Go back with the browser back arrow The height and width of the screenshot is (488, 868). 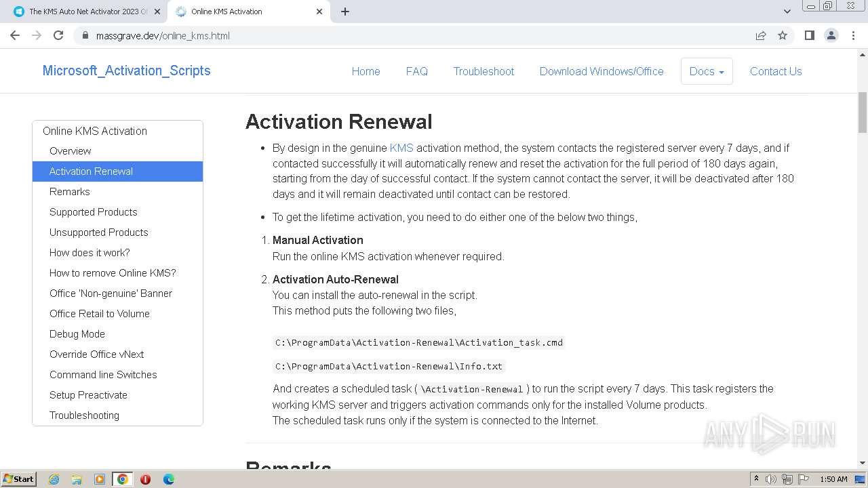click(15, 35)
